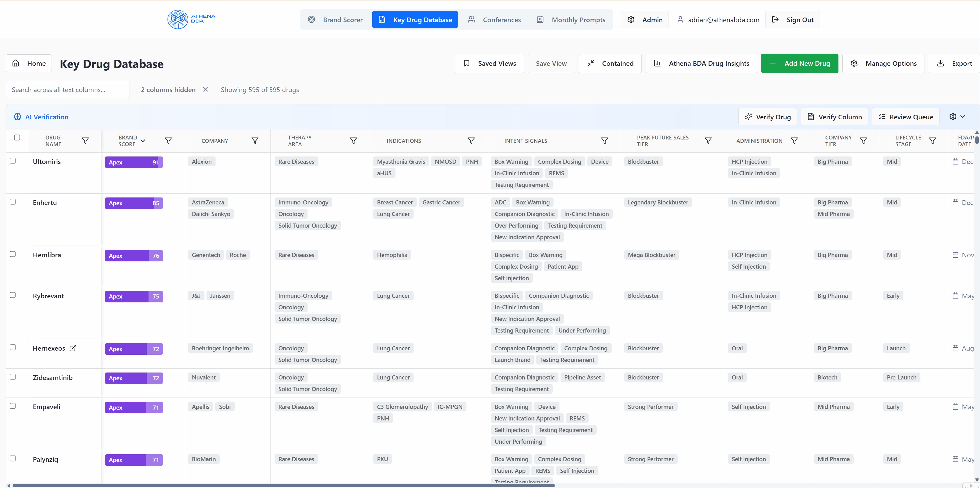Select the Palynziq row checkbox
This screenshot has width=980, height=488.
13,458
